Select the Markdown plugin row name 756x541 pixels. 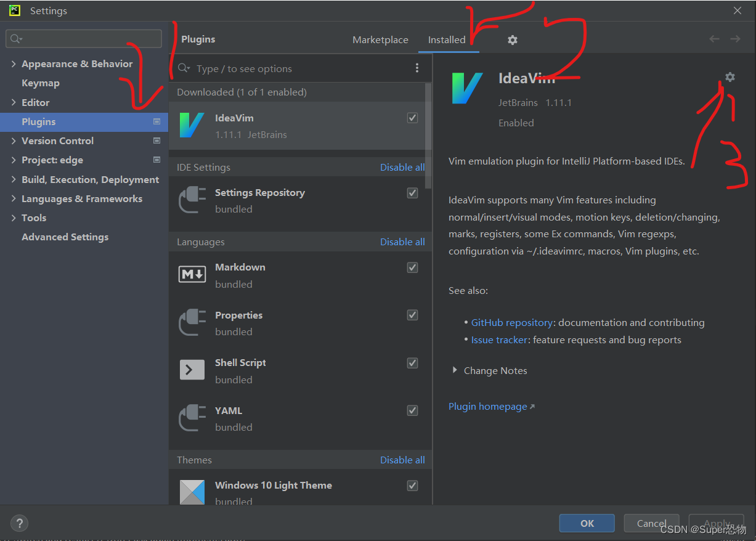(240, 267)
